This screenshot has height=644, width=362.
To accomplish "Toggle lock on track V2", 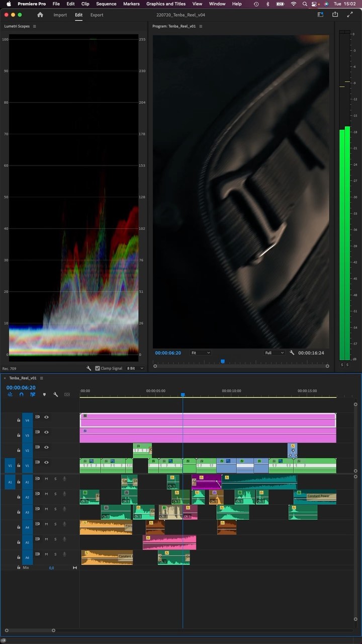I will pyautogui.click(x=19, y=447).
